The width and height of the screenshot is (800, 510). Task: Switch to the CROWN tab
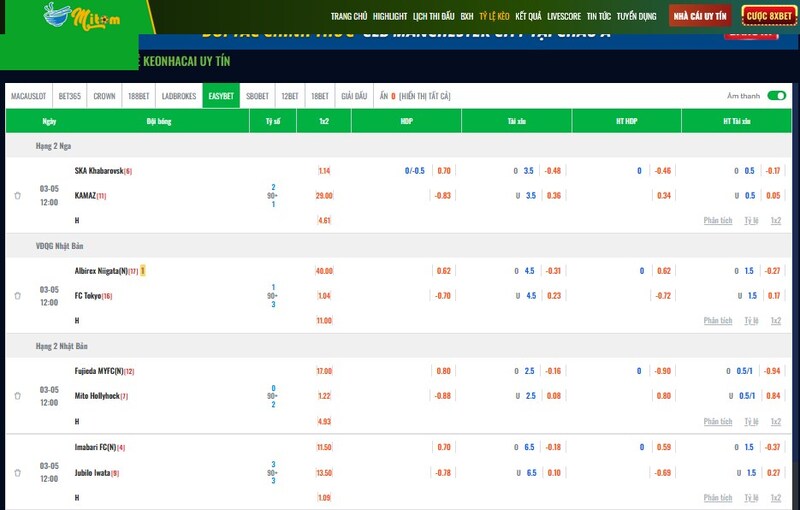tap(104, 96)
